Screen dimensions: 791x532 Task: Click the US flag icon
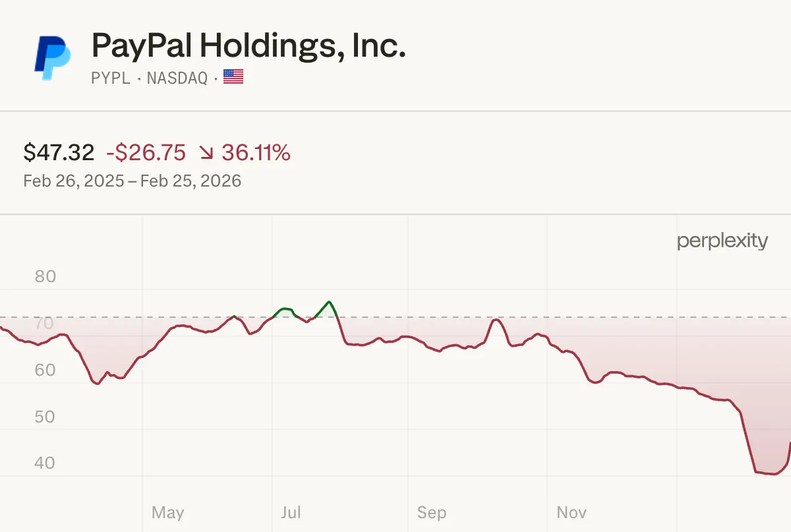tap(233, 77)
